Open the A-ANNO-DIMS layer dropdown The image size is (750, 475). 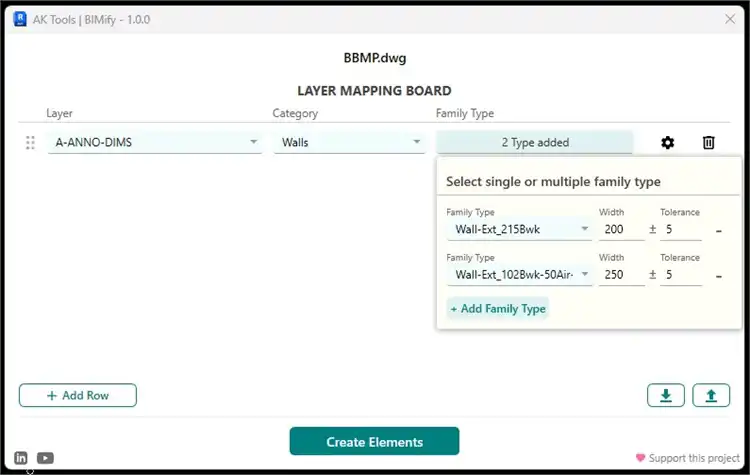[155, 143]
